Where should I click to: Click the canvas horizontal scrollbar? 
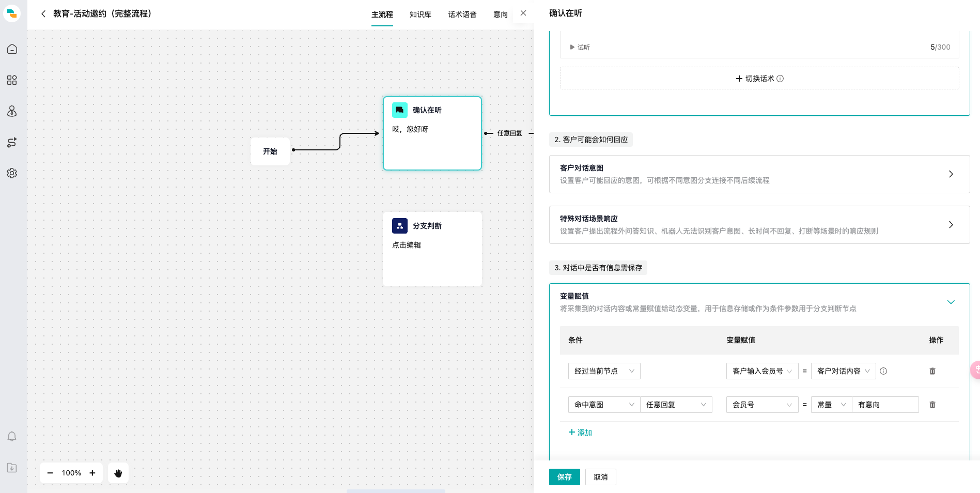[396, 491]
